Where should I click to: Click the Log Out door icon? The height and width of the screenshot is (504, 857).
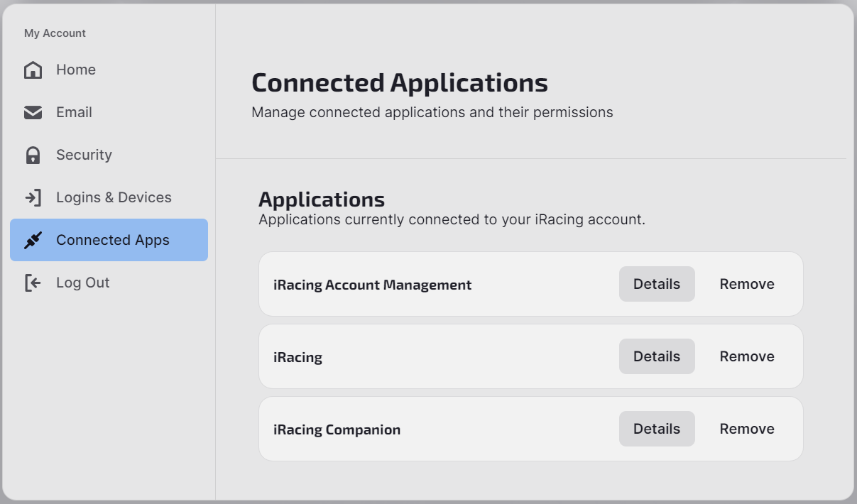coord(33,283)
